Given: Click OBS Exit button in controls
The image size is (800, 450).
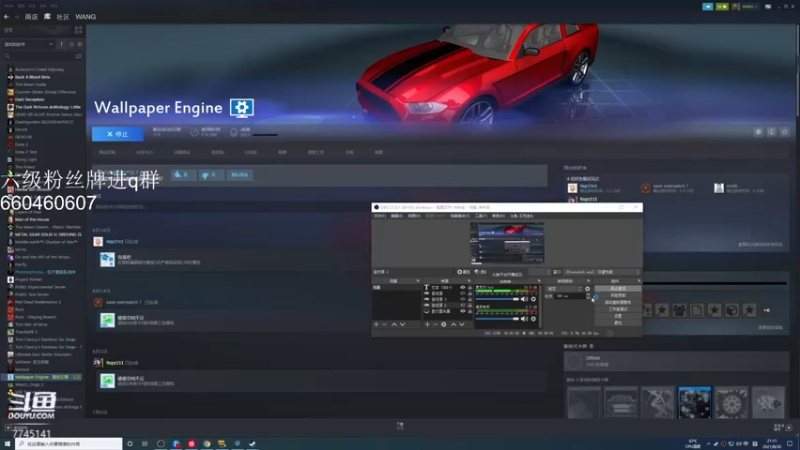Looking at the screenshot, I should (618, 323).
